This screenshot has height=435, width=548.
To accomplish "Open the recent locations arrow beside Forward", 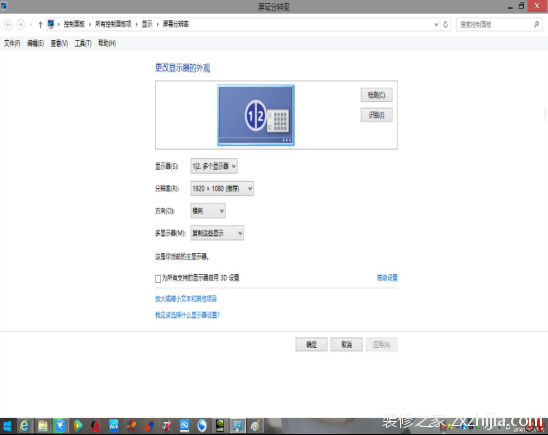I will pyautogui.click(x=31, y=24).
